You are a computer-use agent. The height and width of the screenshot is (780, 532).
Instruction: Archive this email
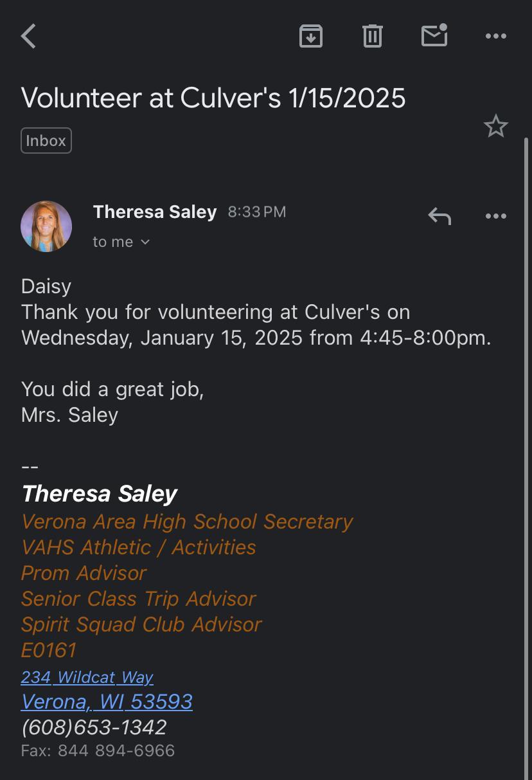[311, 36]
